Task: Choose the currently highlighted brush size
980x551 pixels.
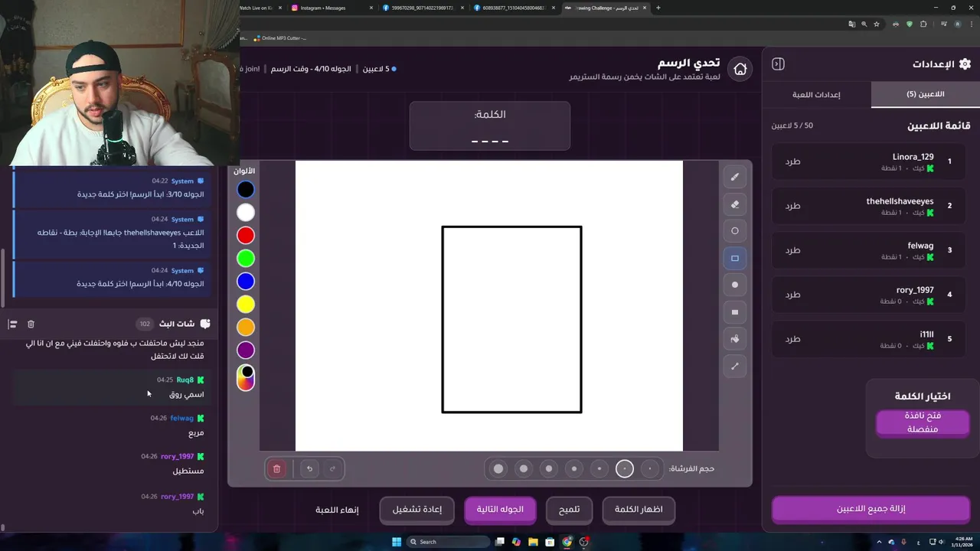Action: 625,468
